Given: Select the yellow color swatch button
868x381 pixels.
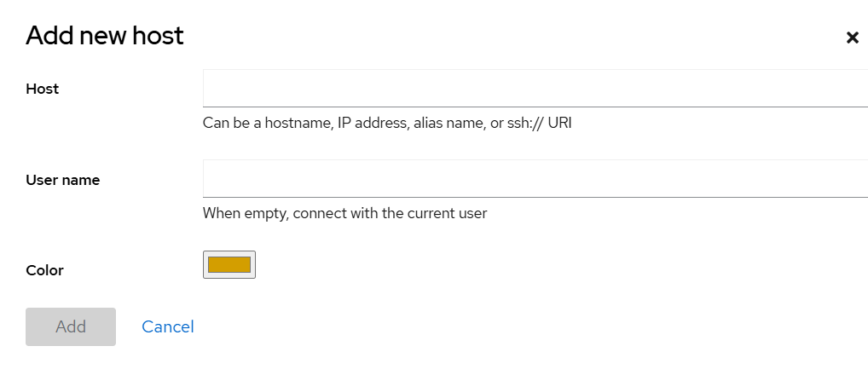Looking at the screenshot, I should 229,265.
